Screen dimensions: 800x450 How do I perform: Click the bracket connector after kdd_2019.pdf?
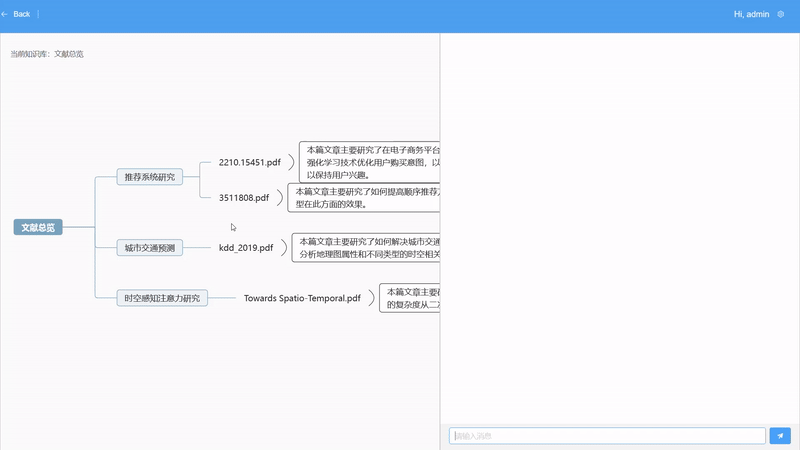point(284,247)
